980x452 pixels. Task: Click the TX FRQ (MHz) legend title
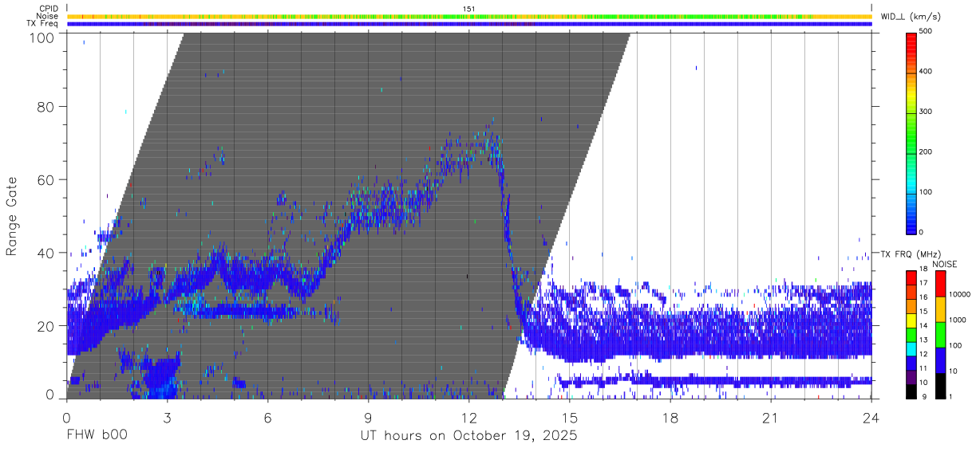point(909,254)
